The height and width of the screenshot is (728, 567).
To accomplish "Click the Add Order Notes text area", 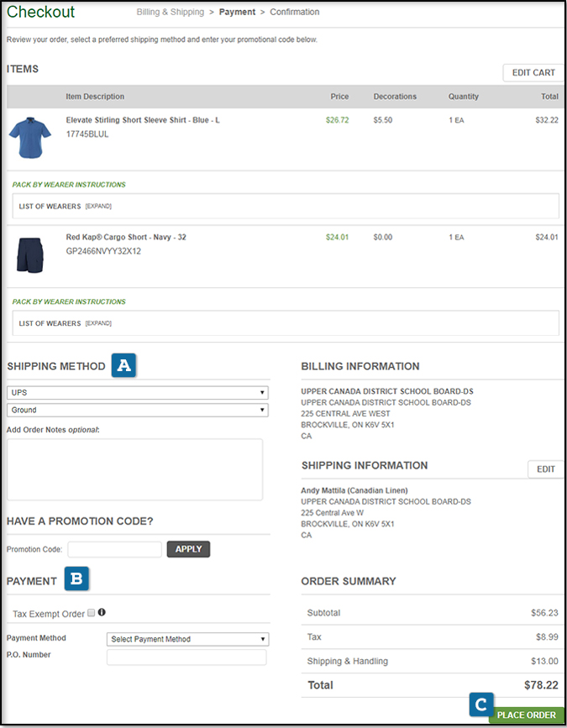I will [134, 469].
